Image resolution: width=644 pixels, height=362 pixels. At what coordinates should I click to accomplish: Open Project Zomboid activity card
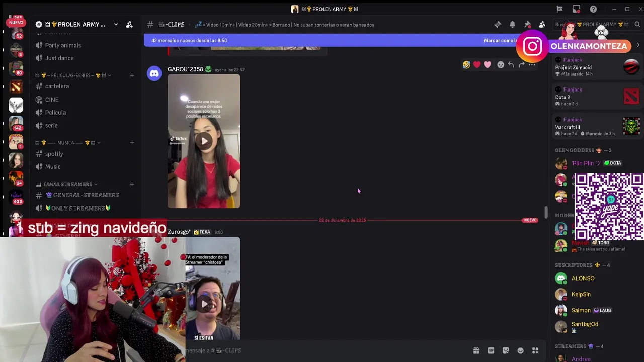(597, 68)
